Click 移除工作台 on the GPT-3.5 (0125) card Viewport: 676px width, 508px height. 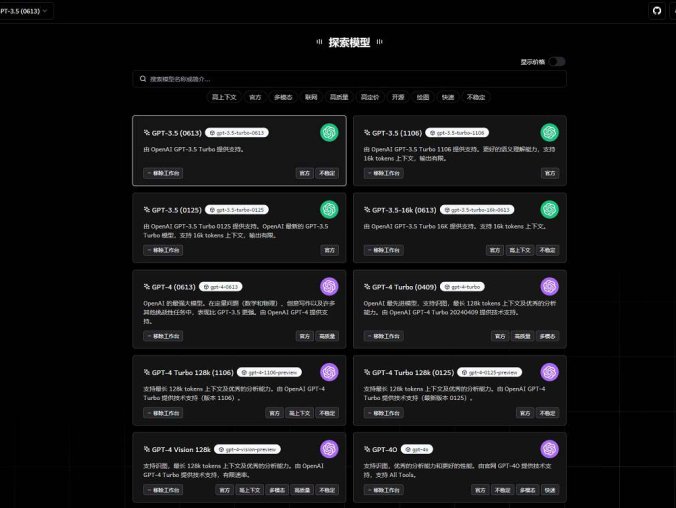coord(163,250)
